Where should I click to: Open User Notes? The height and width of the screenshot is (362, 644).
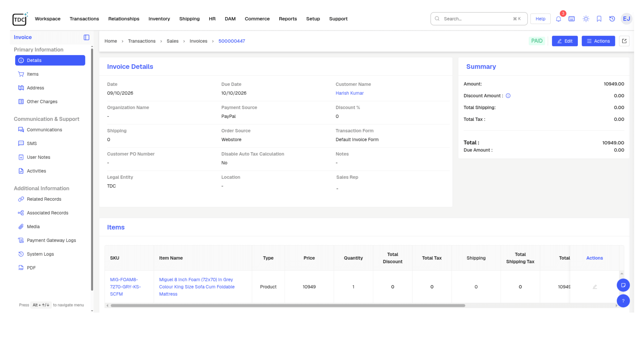pos(50,157)
